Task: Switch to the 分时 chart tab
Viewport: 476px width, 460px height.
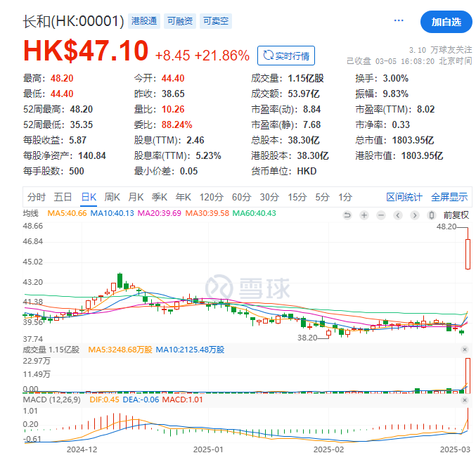Action: coord(36,197)
